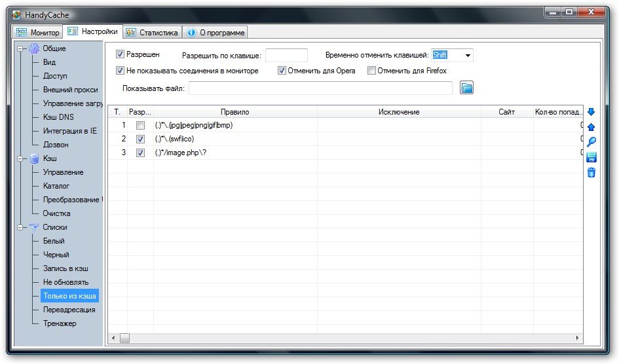Collapse the Кэш tree node
Screen dimensions: 619x364
coord(20,158)
